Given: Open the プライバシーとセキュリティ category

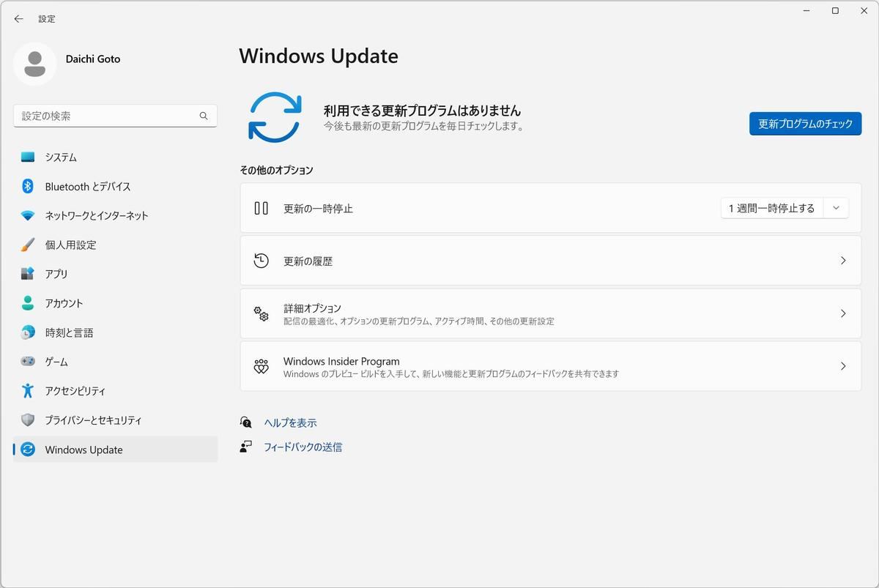Looking at the screenshot, I should 115,420.
